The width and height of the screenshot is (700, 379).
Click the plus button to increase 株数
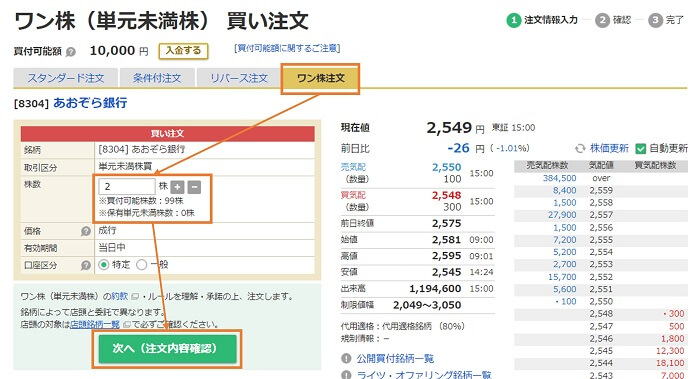point(177,187)
